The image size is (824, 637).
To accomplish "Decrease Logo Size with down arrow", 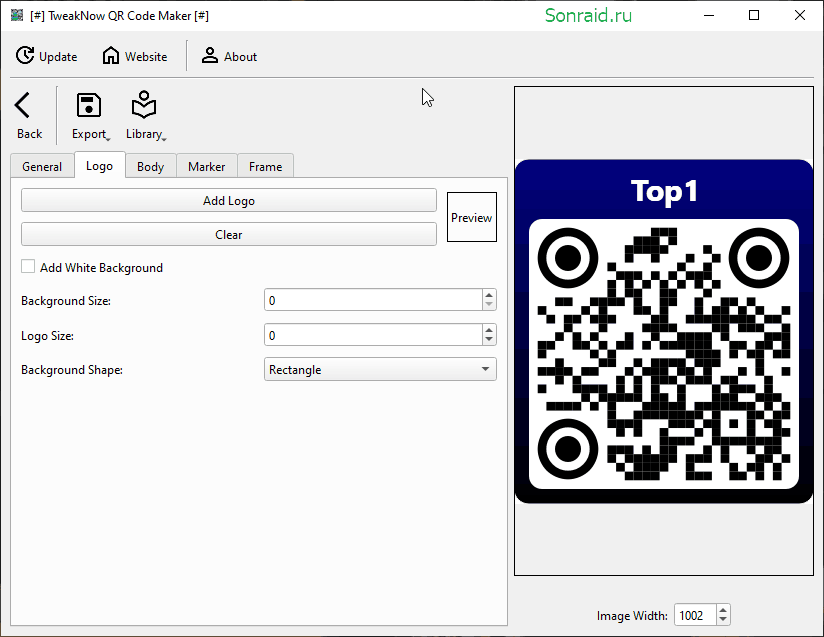I will pos(489,340).
